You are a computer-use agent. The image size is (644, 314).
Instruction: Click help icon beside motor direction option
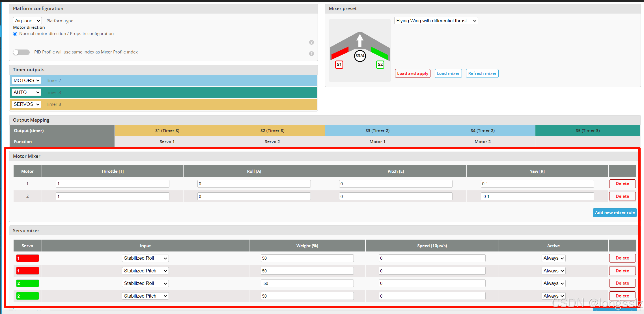311,42
